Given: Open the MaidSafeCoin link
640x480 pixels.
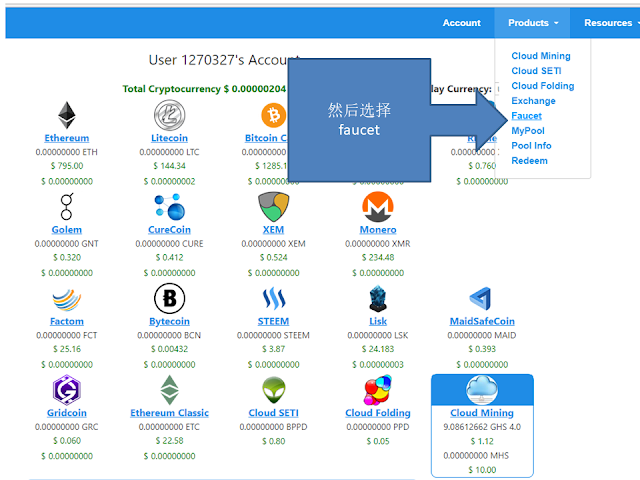Looking at the screenshot, I should (x=482, y=321).
